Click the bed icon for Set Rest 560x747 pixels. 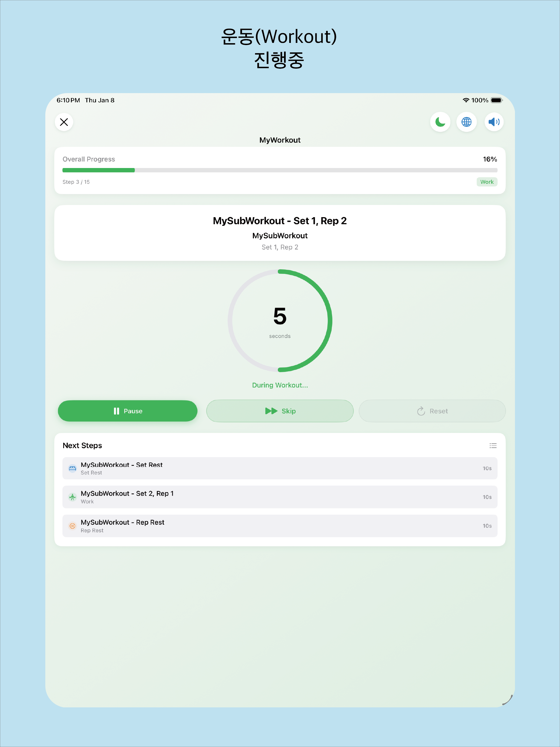pos(72,469)
